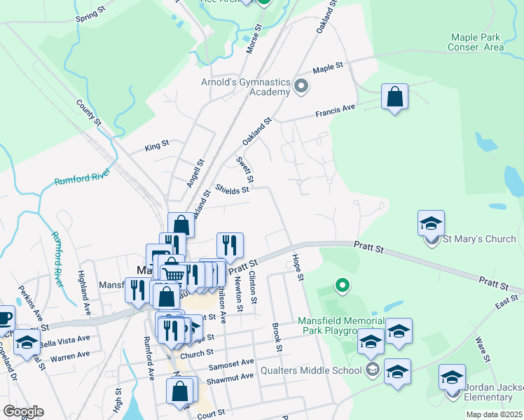The height and width of the screenshot is (420, 524).
Task: Open the shopping cart marker downtown
Action: (174, 273)
